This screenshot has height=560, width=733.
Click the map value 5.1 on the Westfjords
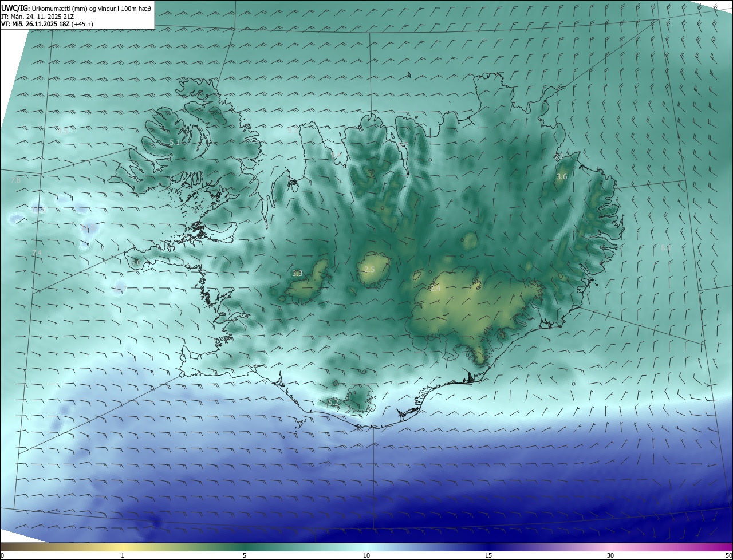pos(175,142)
